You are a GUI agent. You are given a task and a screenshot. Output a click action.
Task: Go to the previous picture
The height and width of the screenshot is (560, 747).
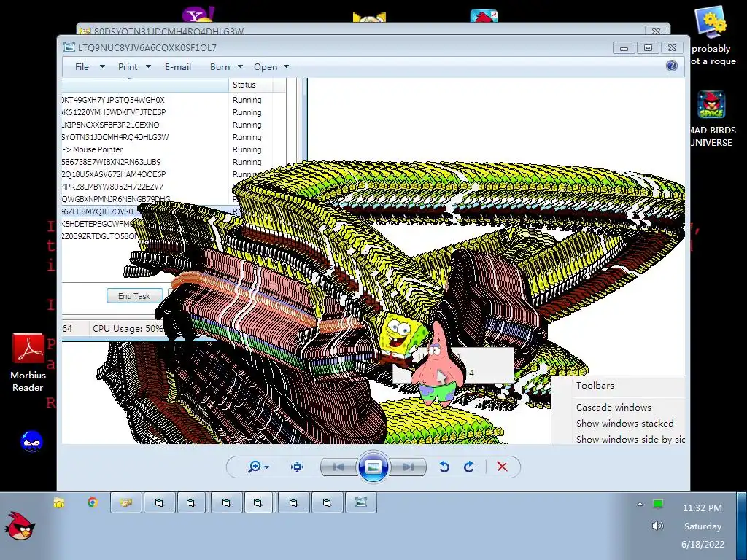[x=338, y=467]
